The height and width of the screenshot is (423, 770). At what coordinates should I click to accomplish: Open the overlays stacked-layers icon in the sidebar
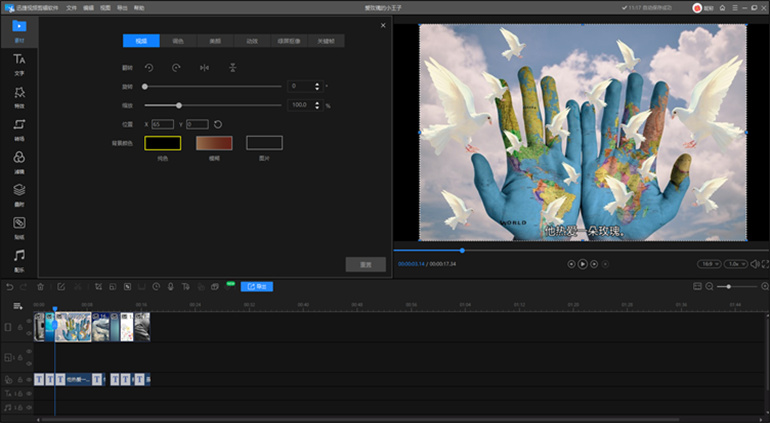pos(19,190)
